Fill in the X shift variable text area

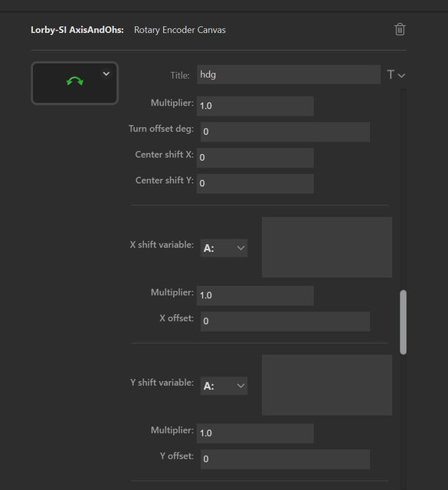click(327, 247)
